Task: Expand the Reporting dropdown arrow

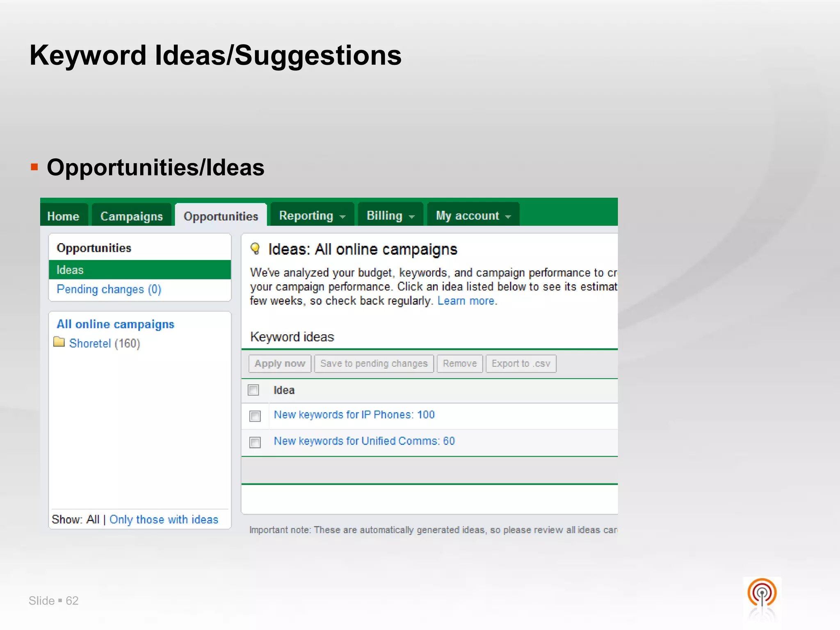Action: (x=342, y=217)
